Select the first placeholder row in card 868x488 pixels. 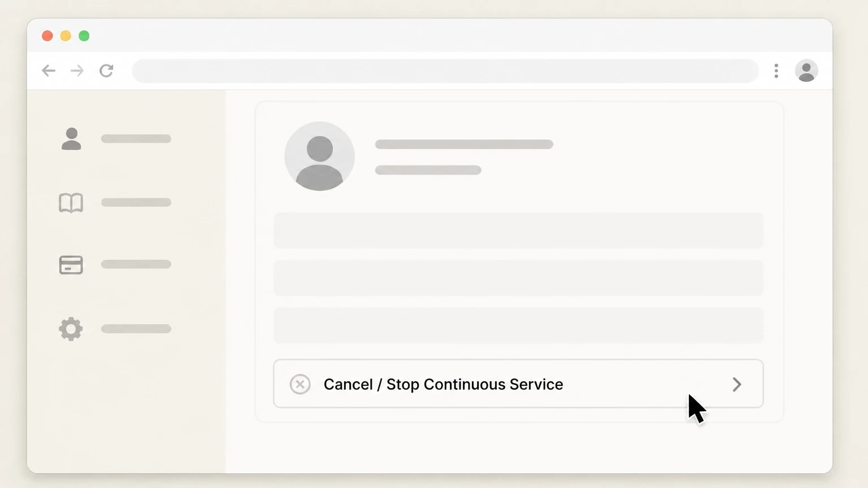click(x=518, y=230)
